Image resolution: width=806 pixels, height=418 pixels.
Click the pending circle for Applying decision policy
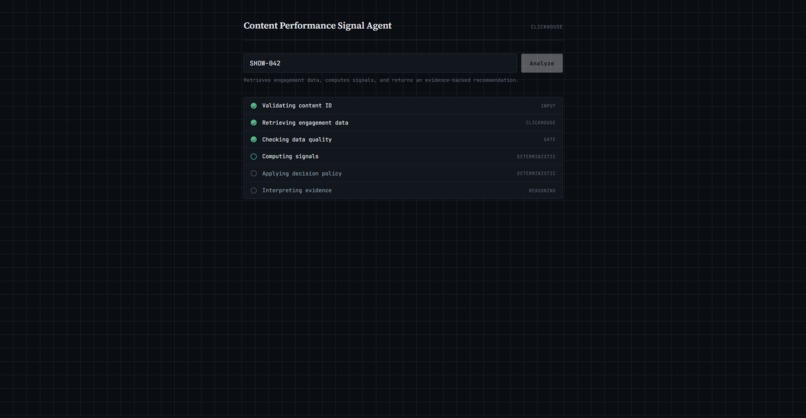pyautogui.click(x=253, y=173)
